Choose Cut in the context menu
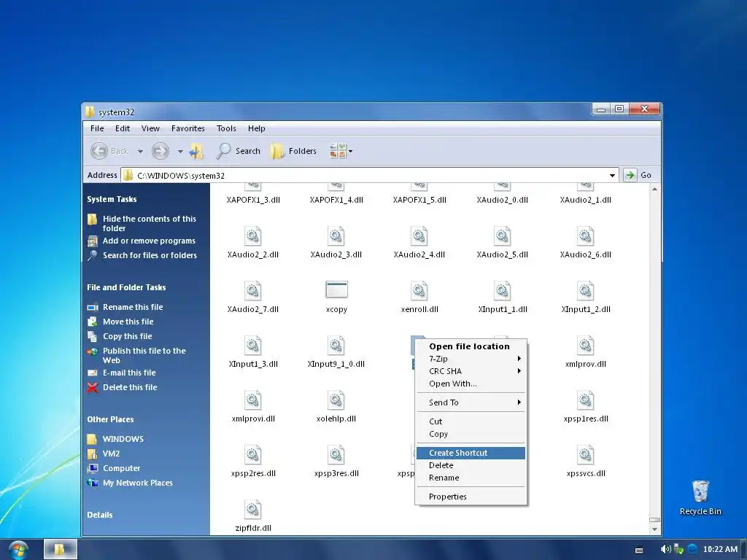 (471, 421)
